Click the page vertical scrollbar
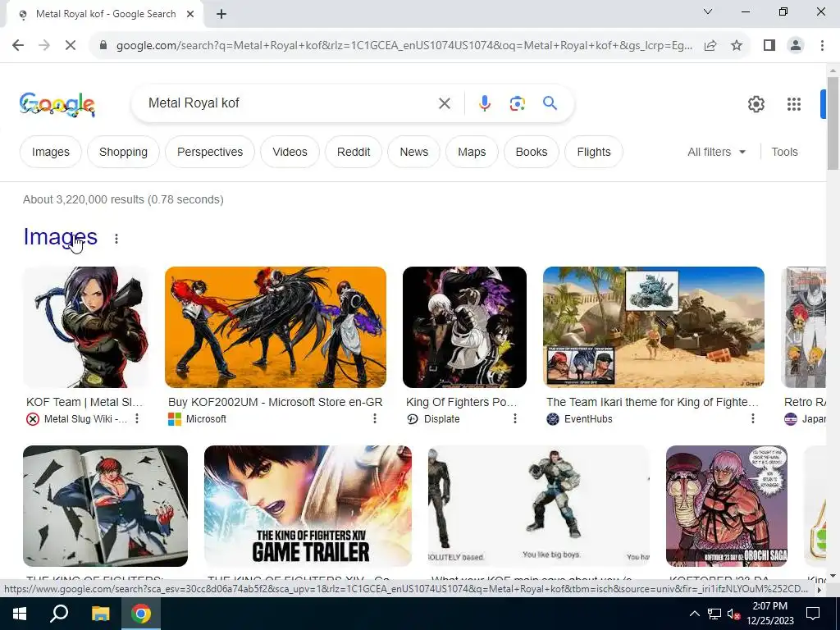Screen dimensions: 840x630 [x=833, y=124]
